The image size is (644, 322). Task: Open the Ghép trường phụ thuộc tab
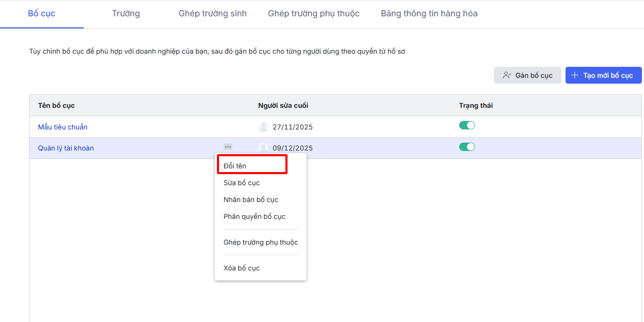314,14
